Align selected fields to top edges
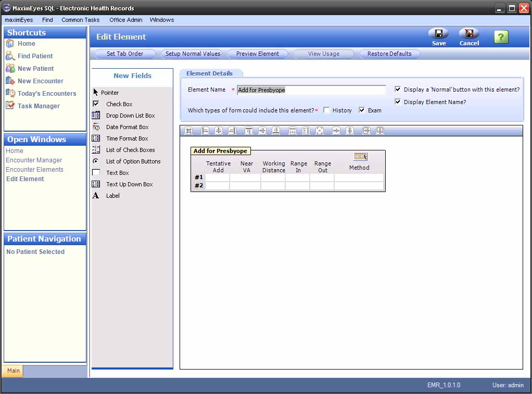The width and height of the screenshot is (532, 394). click(x=249, y=131)
